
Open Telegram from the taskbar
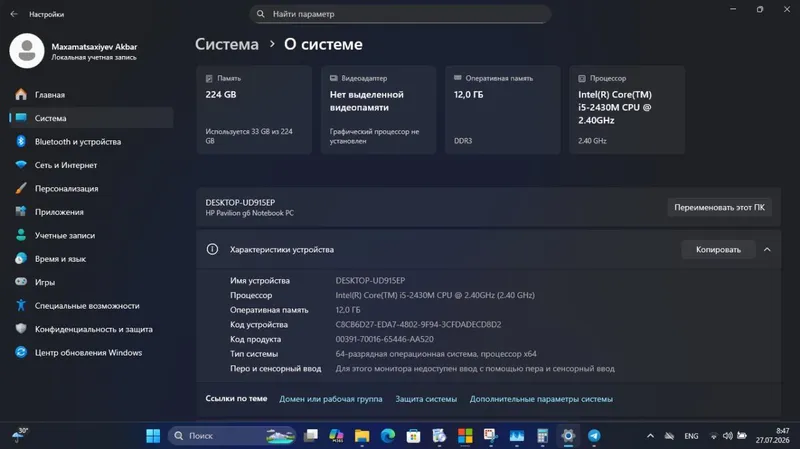pos(594,436)
